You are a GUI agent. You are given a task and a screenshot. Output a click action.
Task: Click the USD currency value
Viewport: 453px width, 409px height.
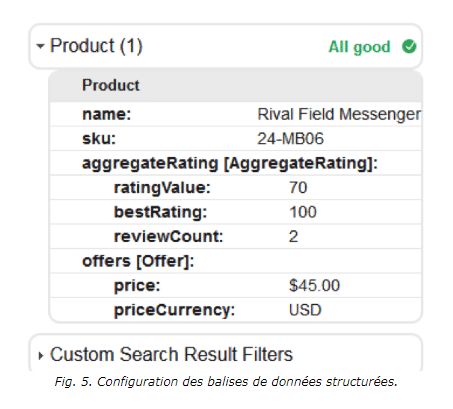pyautogui.click(x=305, y=310)
